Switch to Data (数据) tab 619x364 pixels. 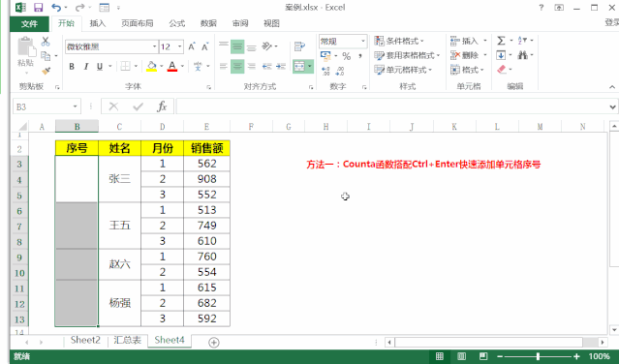click(208, 23)
